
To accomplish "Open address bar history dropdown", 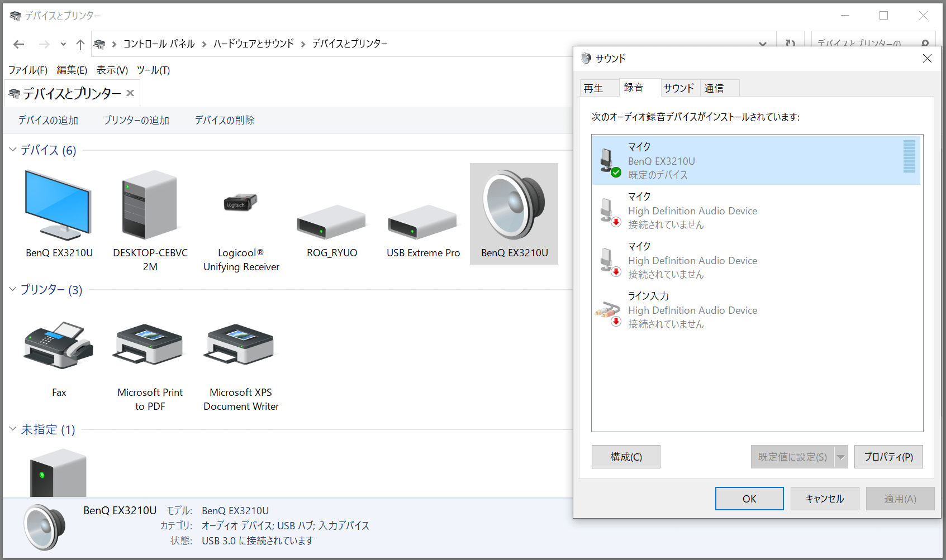I will click(x=763, y=44).
